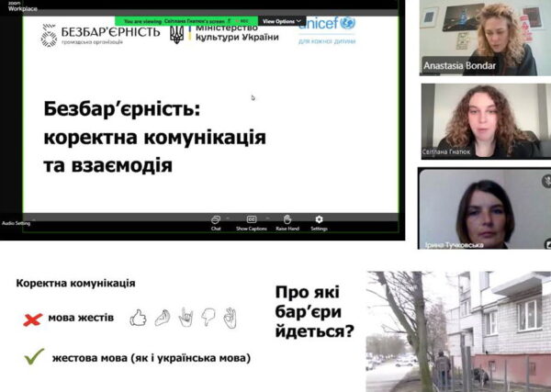Click the Show Captions CC icon
The image size is (551, 392).
[x=252, y=220]
